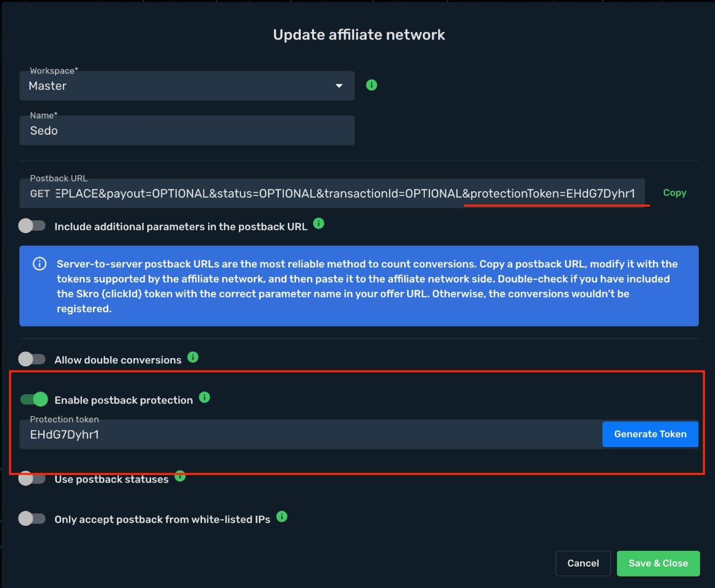
Task: Click the Server-to-server postback notice text
Action: click(x=367, y=286)
